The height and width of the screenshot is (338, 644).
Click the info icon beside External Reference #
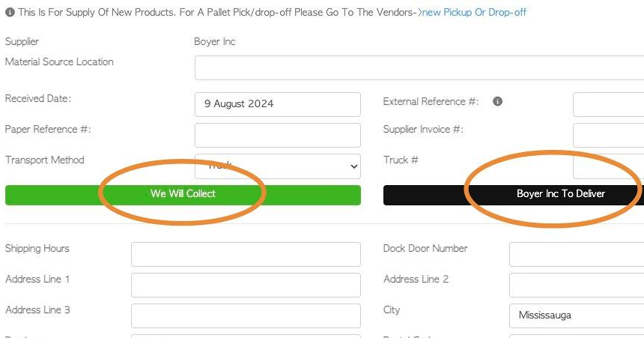(x=497, y=102)
